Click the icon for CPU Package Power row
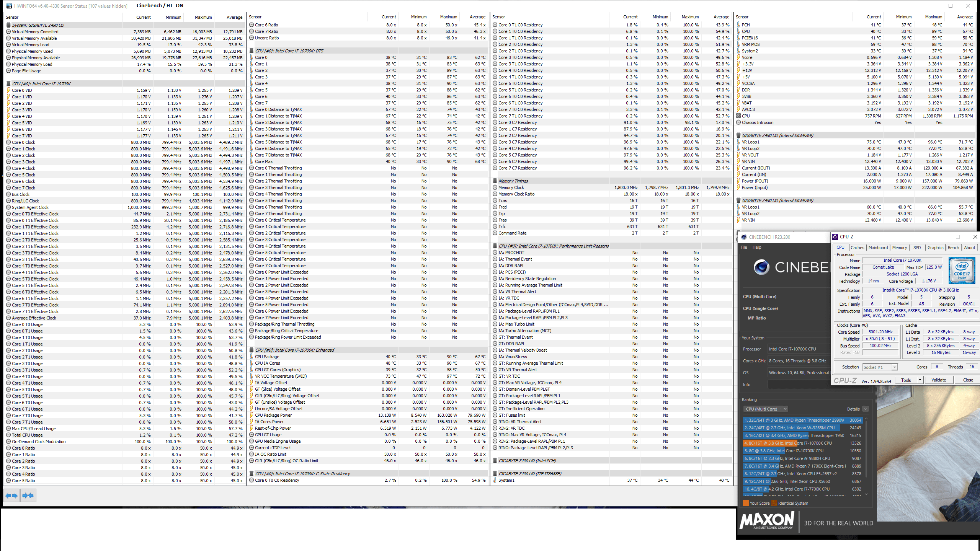Viewport: 980px width, 551px height. pos(252,415)
